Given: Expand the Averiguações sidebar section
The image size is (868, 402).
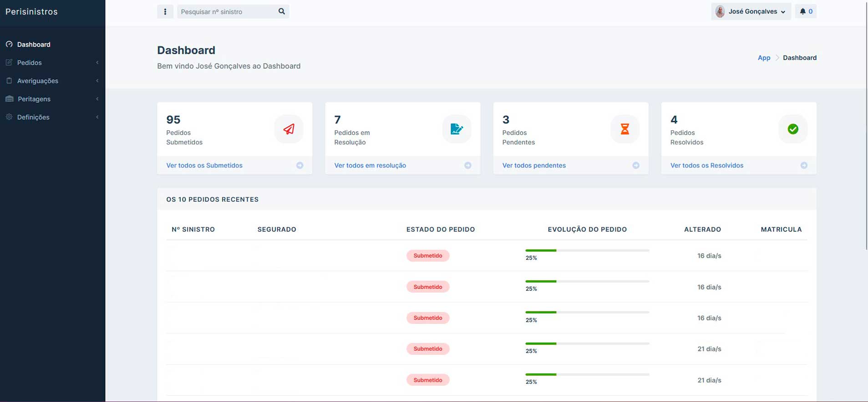Looking at the screenshot, I should coord(38,81).
